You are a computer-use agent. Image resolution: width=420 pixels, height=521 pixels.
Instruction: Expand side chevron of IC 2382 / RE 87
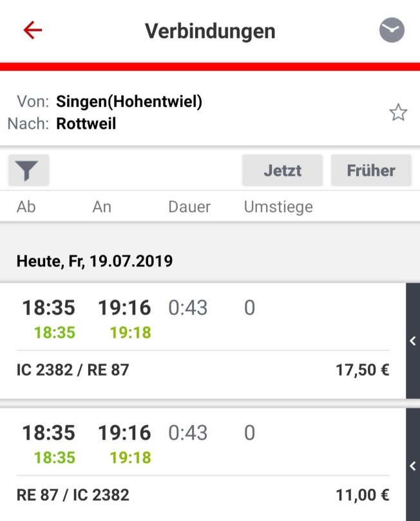coord(413,341)
